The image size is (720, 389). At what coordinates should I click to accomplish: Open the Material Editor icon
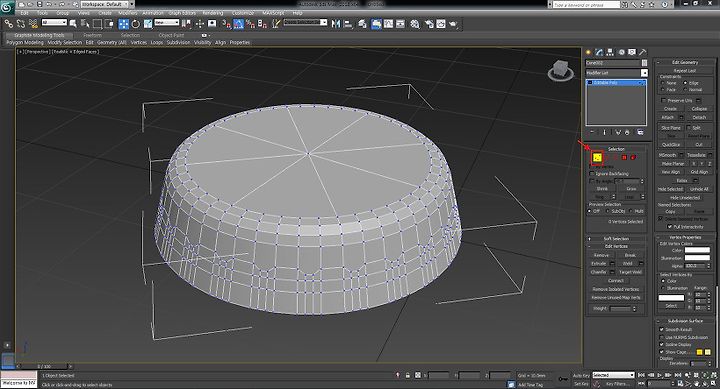point(415,23)
